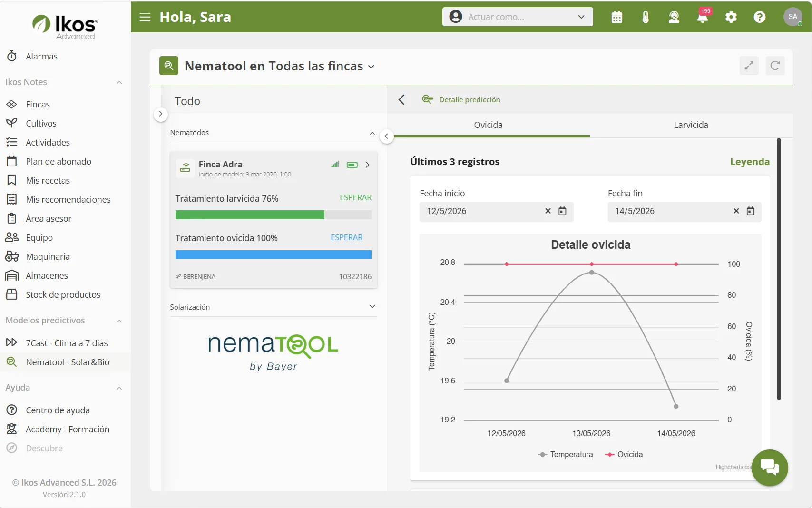Click the thermometer icon in header
Viewport: 812px width, 508px height.
coord(646,17)
